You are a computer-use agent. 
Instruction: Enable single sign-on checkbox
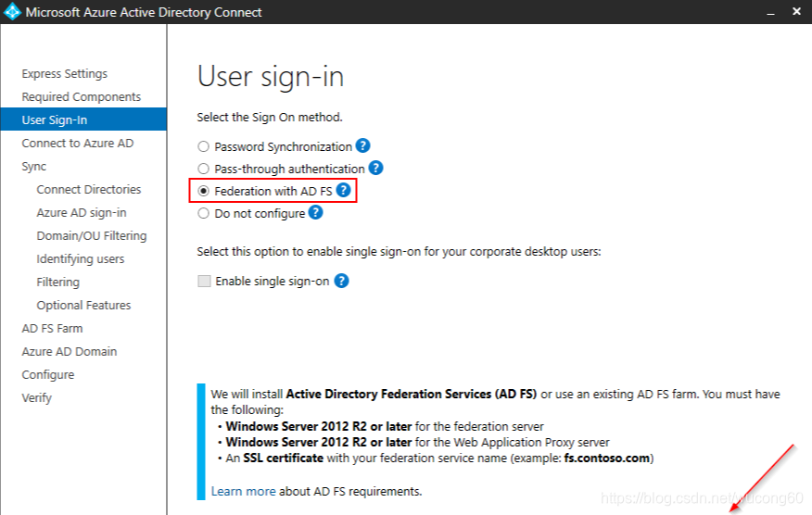(204, 281)
